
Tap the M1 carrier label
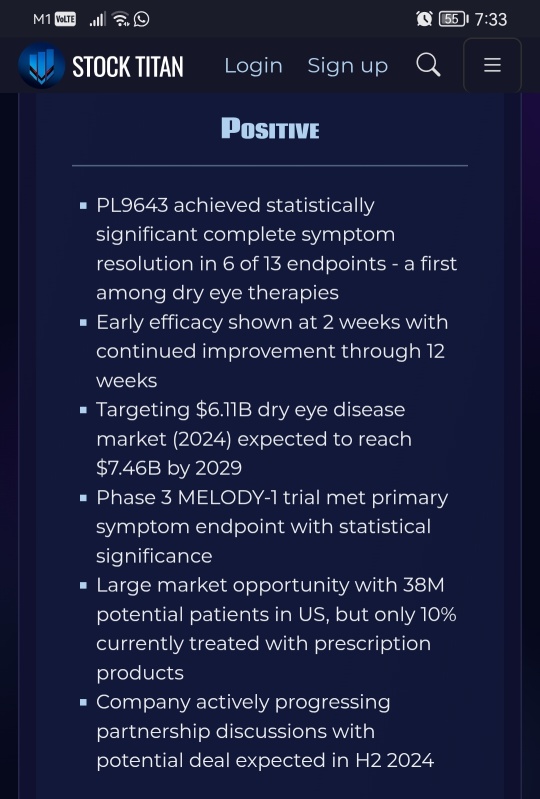[x=42, y=19]
